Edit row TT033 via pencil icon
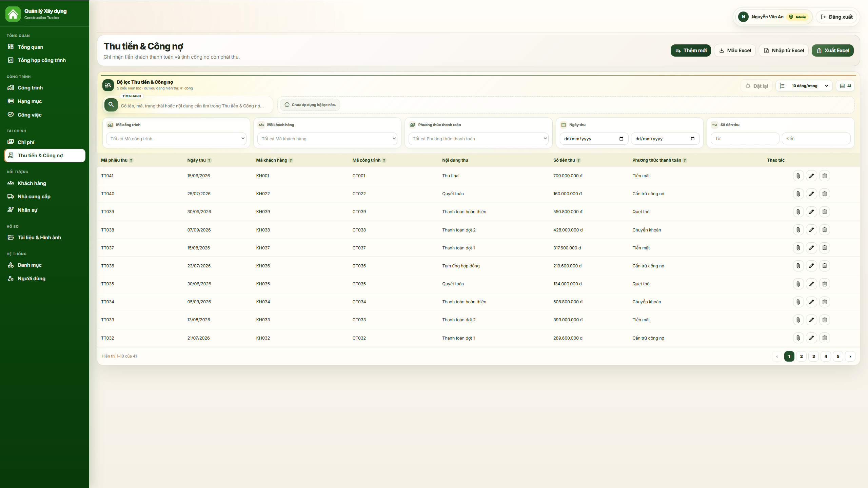This screenshot has width=868, height=488. (x=811, y=320)
